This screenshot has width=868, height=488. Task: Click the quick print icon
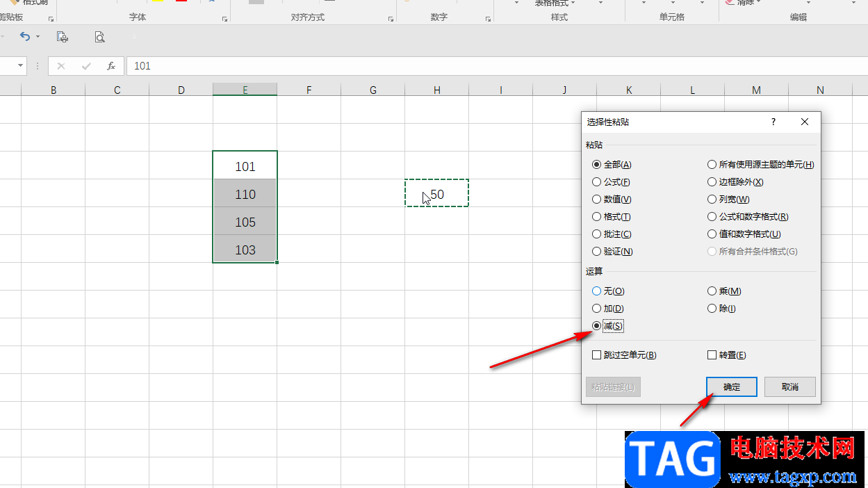pos(63,37)
